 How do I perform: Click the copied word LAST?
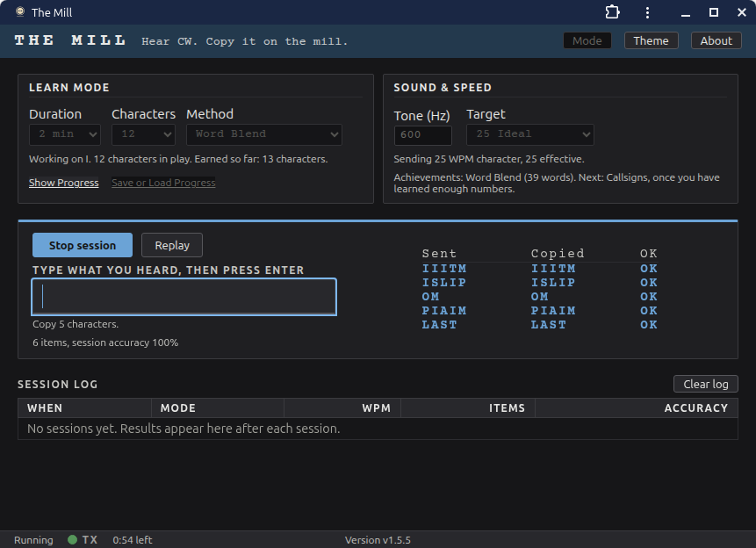[549, 325]
